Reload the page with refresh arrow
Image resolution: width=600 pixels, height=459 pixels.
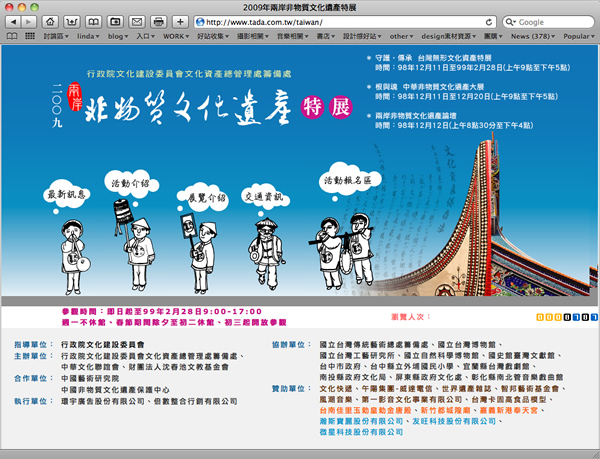coord(489,22)
